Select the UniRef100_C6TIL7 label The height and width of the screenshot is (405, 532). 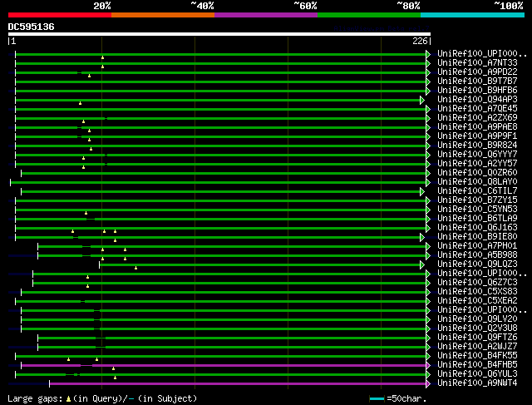(477, 191)
